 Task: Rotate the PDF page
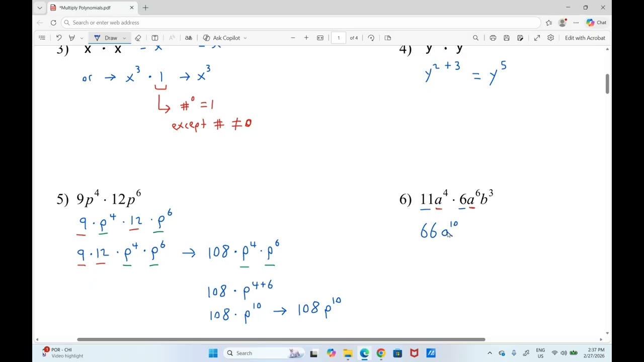(371, 38)
